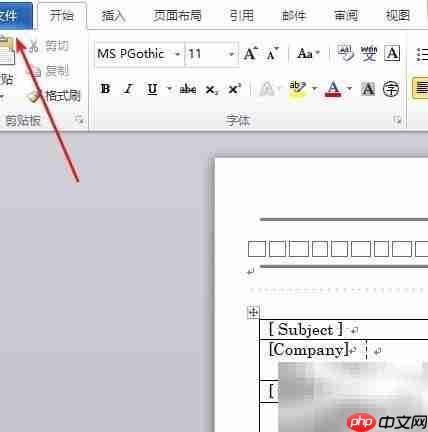428x432 pixels.
Task: Toggle Italic formatting
Action: click(129, 89)
